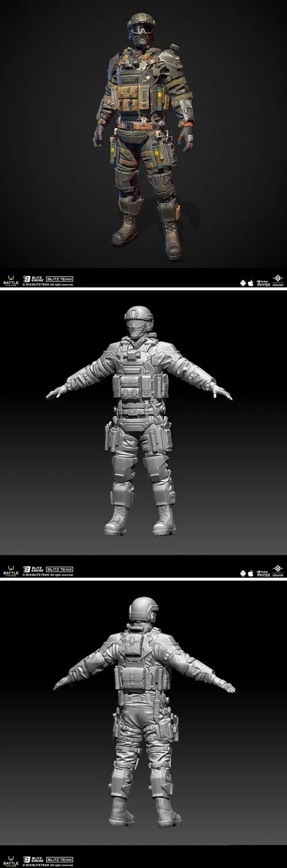The image size is (287, 868).
Task: Select the gray front-view T-pose sculpt
Action: point(143,425)
